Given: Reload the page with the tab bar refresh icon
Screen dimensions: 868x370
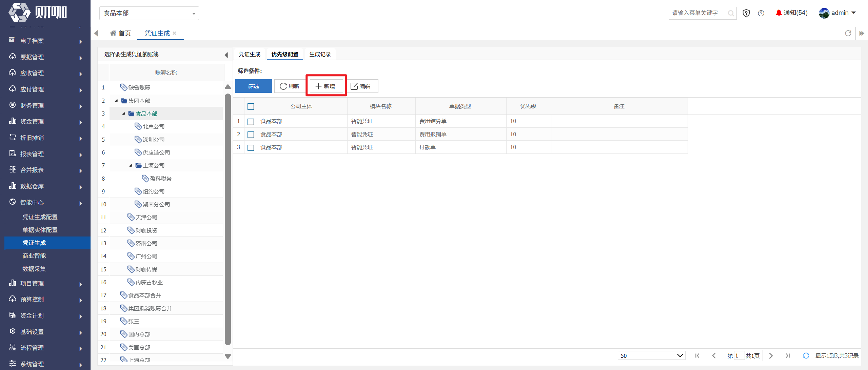Looking at the screenshot, I should pos(848,33).
